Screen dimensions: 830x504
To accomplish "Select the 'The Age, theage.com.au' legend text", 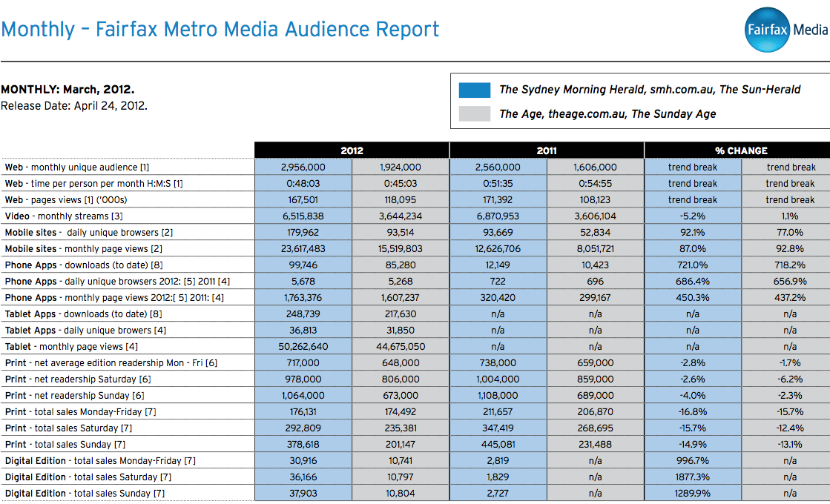I will point(563,113).
